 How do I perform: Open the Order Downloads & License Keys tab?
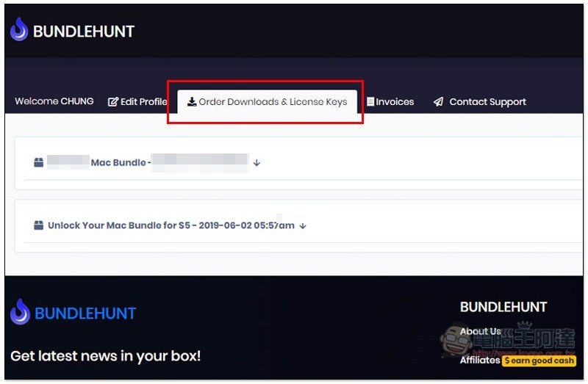[x=267, y=101]
